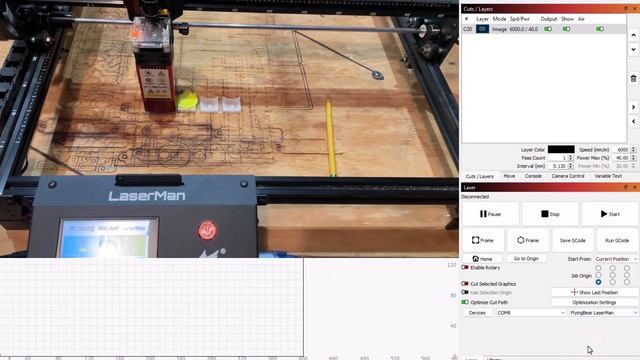Adjust the Power Max (%) stepper arrows
The height and width of the screenshot is (360, 640).
pos(633,158)
